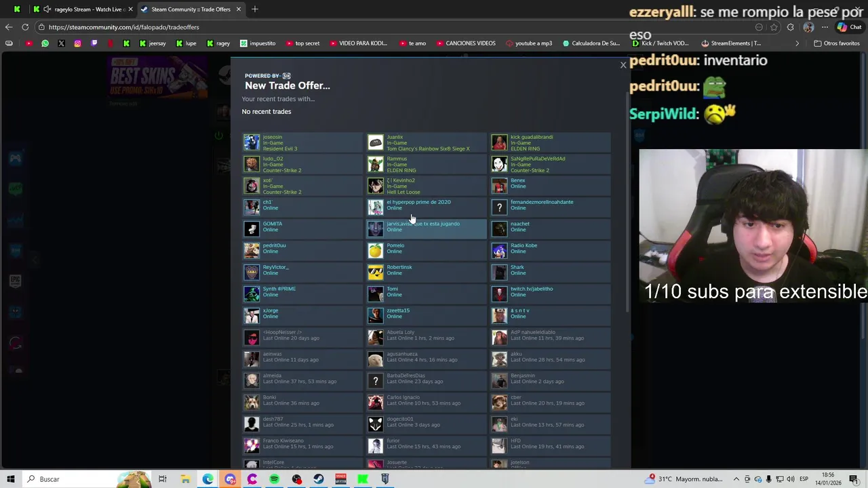
Task: Select online friend naachet
Action: pos(551,230)
